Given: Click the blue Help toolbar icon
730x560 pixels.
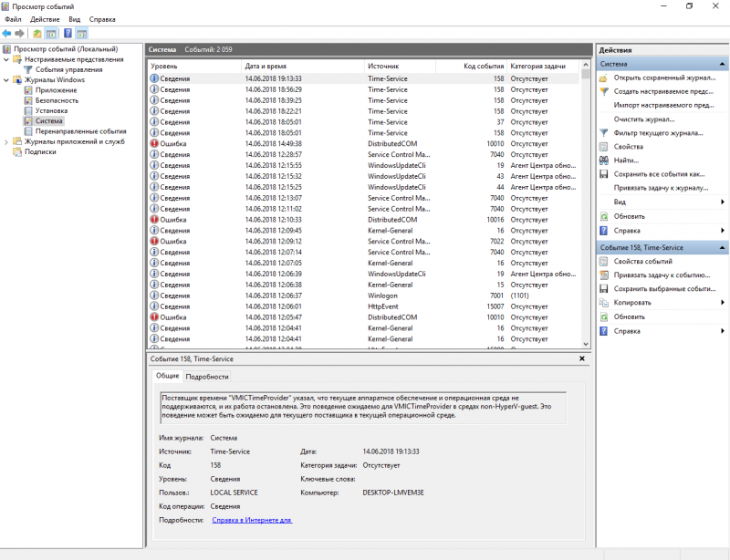Looking at the screenshot, I should [x=68, y=34].
